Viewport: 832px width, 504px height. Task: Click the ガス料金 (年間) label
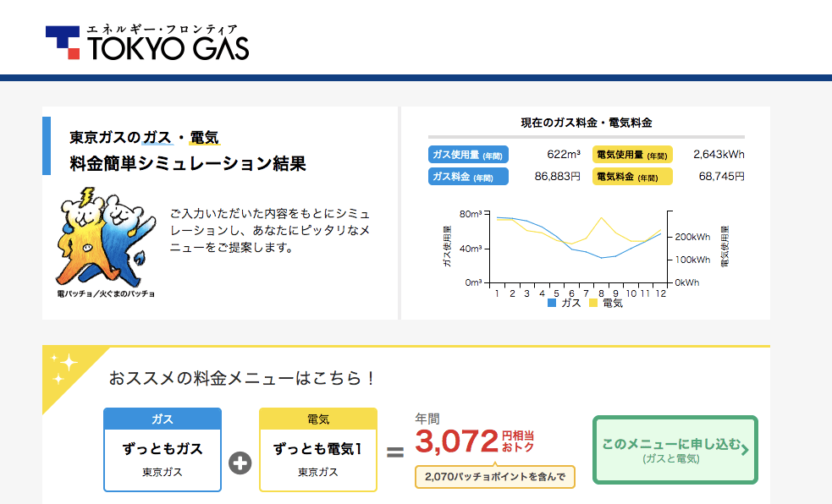468,177
